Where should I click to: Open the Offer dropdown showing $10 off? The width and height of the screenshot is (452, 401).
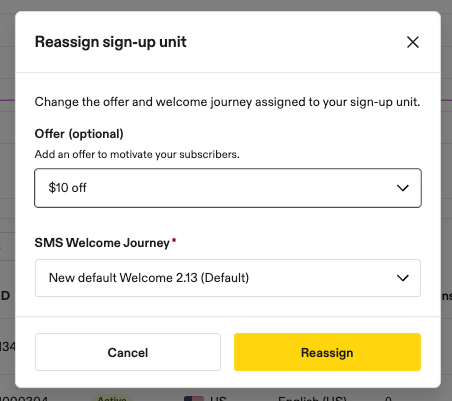click(228, 188)
